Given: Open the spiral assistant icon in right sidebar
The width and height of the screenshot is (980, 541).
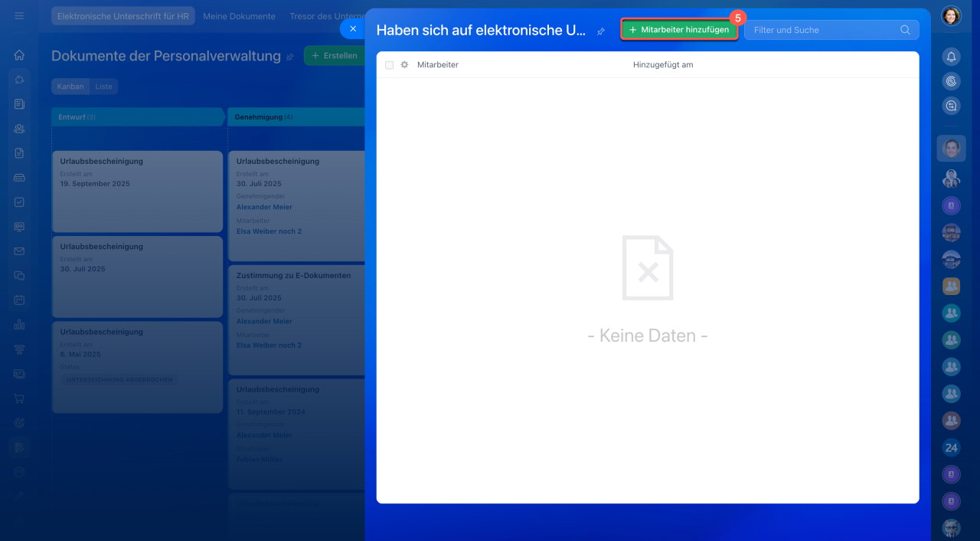Looking at the screenshot, I should coord(951,81).
